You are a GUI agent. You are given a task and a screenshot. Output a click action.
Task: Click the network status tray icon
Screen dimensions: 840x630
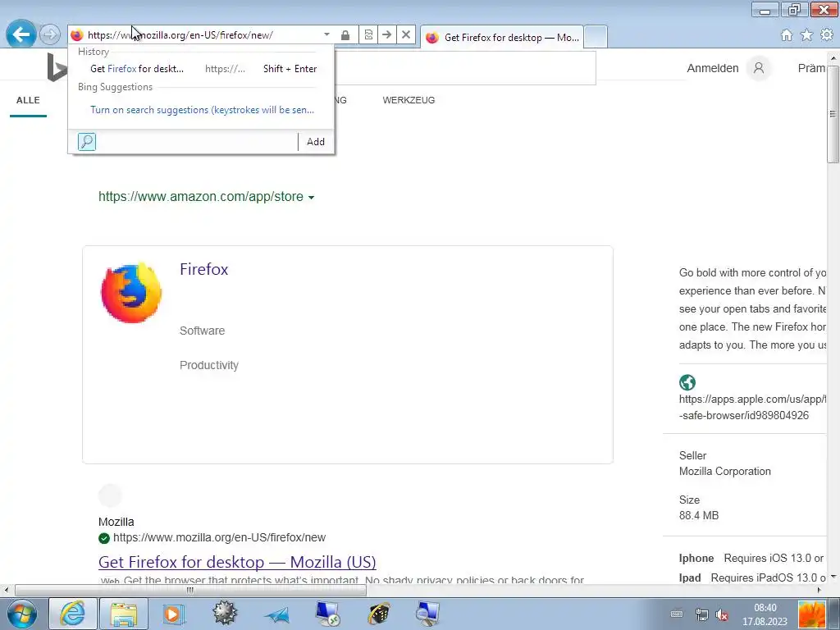coord(701,614)
